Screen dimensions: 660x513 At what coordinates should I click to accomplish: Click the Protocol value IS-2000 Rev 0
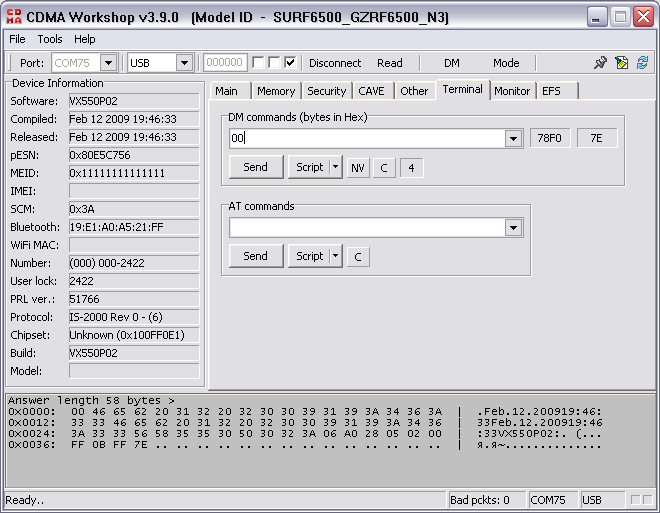point(134,317)
